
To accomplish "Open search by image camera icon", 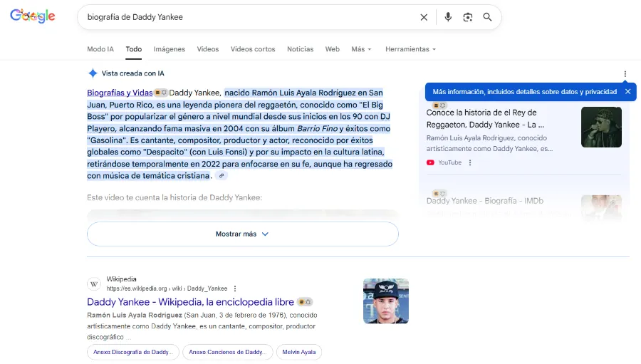I will click(468, 17).
